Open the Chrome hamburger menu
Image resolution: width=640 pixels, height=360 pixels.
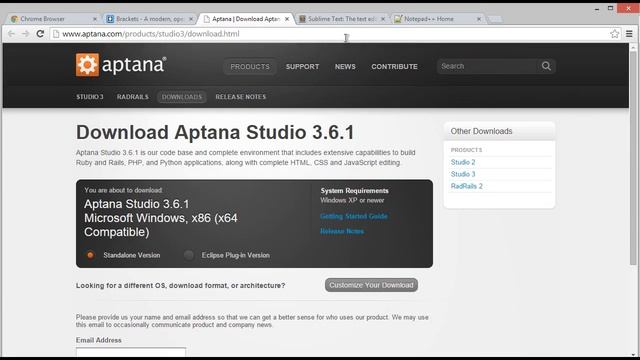tap(629, 34)
